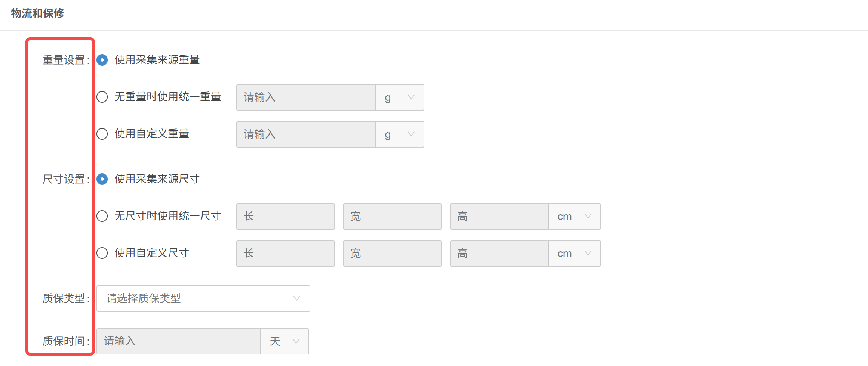Viewport: 868px width, 366px height.
Task: Click the 长 field for custom size
Action: [285, 253]
